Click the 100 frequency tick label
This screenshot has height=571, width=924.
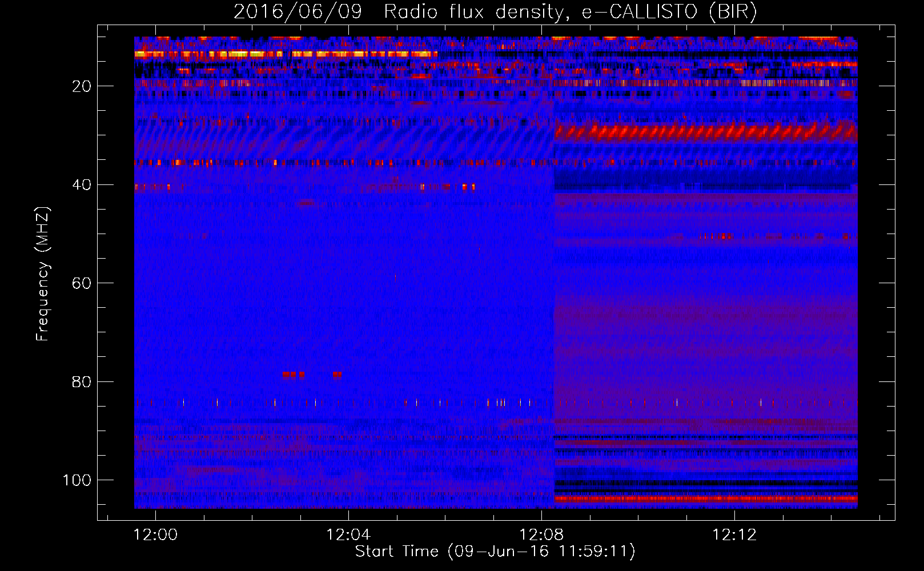[77, 480]
